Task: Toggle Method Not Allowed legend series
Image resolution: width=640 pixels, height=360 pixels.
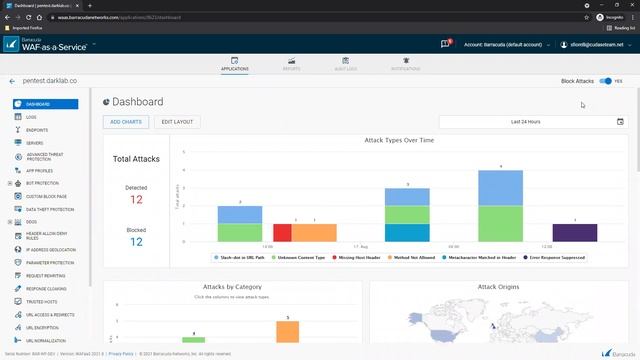Action: [411, 258]
